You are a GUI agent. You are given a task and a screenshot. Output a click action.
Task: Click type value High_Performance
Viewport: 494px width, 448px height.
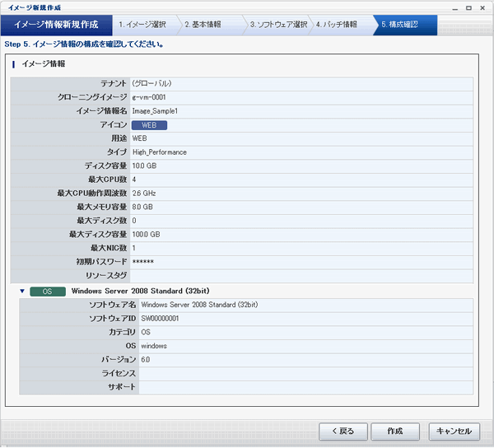point(160,152)
